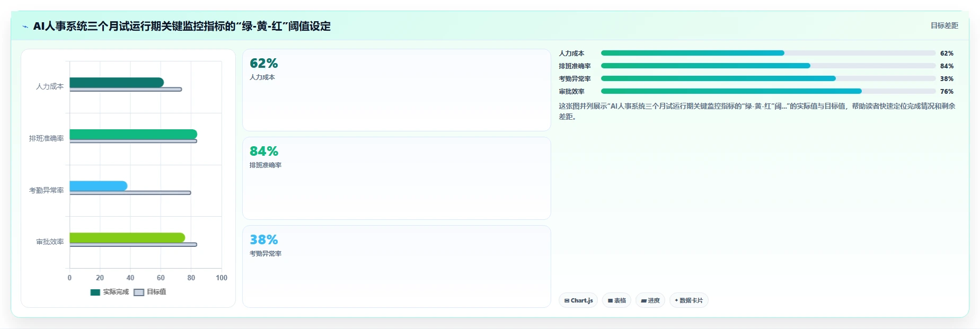Click the 76% value beside 审批效率 progress
The width and height of the screenshot is (980, 329).
tap(947, 92)
